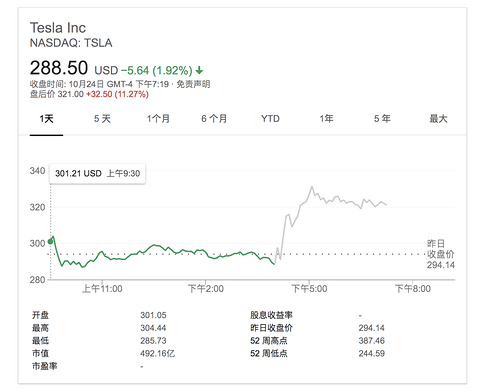Screen dimensions: 480x389
Task: Click the 301.21 USD chart tooltip
Action: [97, 173]
